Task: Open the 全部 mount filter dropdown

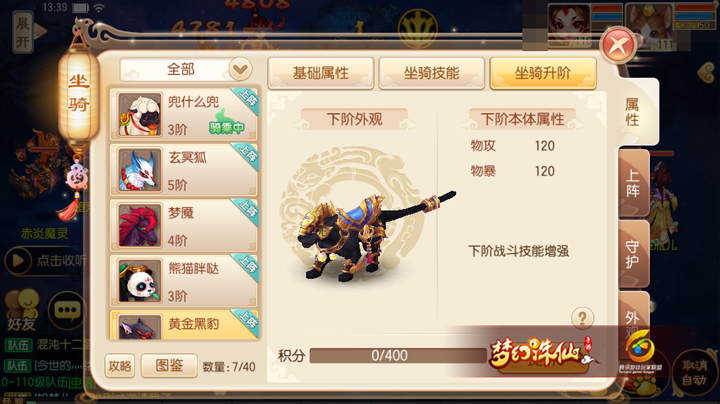Action: (x=186, y=70)
